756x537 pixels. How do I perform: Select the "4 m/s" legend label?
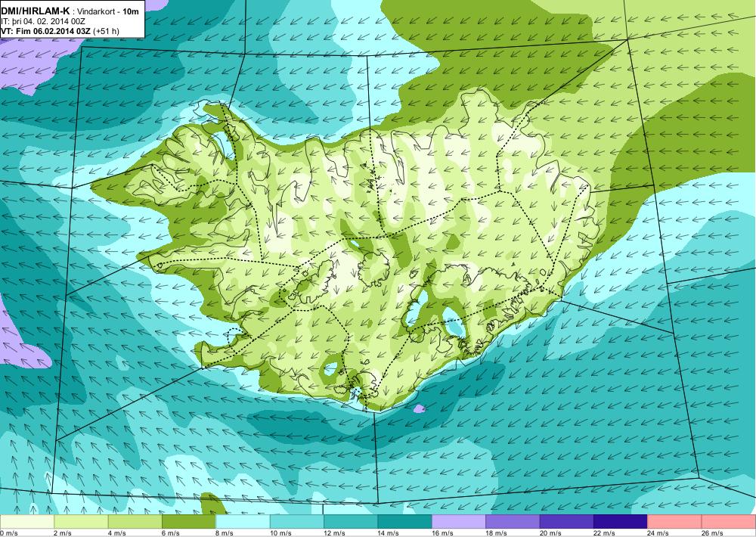[116, 533]
